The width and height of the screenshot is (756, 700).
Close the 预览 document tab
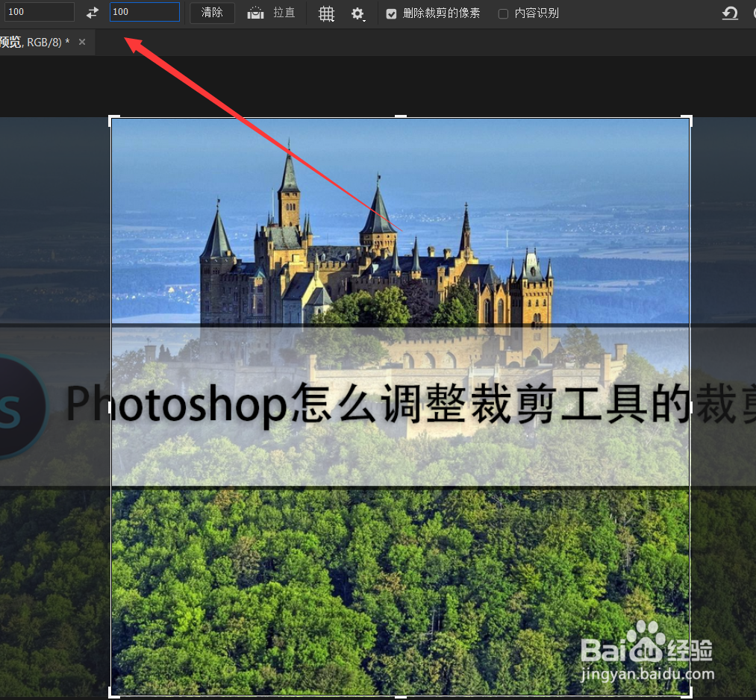click(x=82, y=43)
